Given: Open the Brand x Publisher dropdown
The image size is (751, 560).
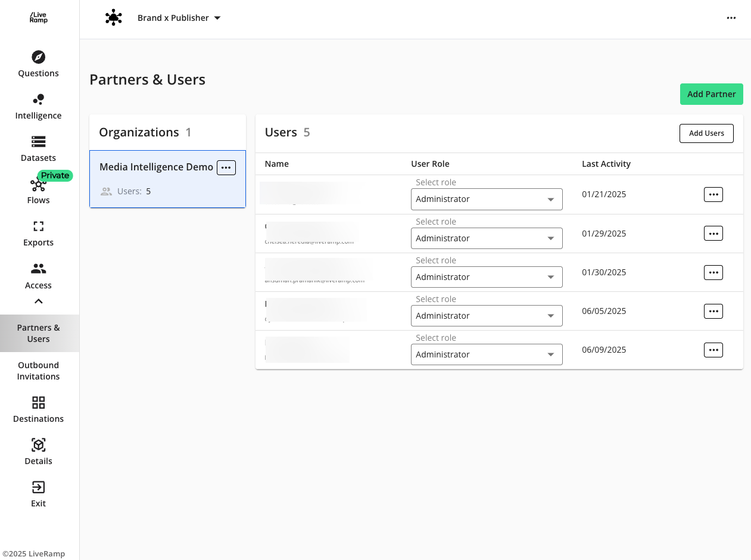Looking at the screenshot, I should (179, 18).
